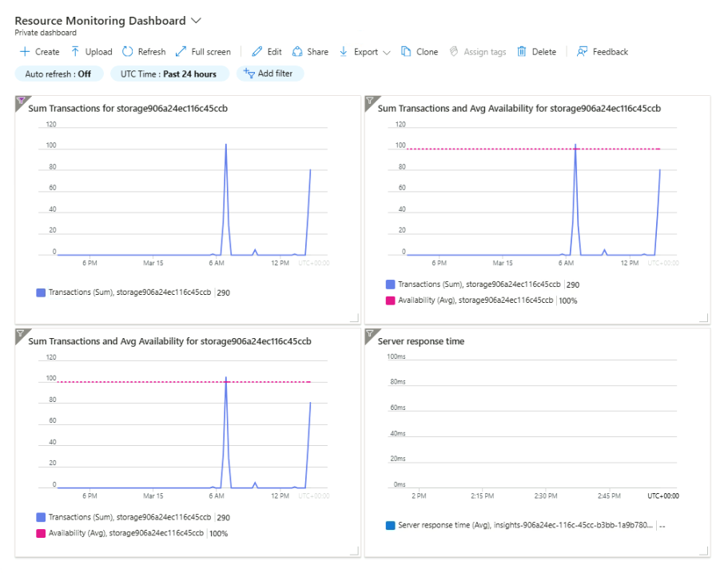Click the Upload arrow icon
728x573 pixels.
coord(76,52)
